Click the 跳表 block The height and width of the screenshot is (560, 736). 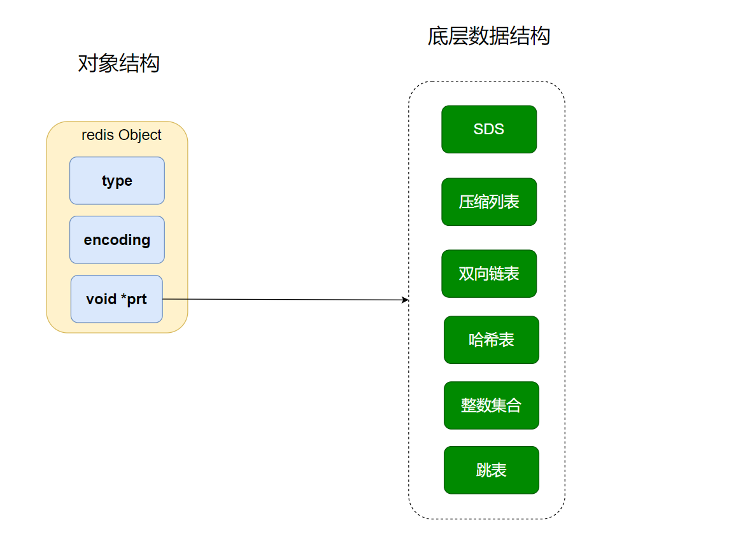(491, 470)
